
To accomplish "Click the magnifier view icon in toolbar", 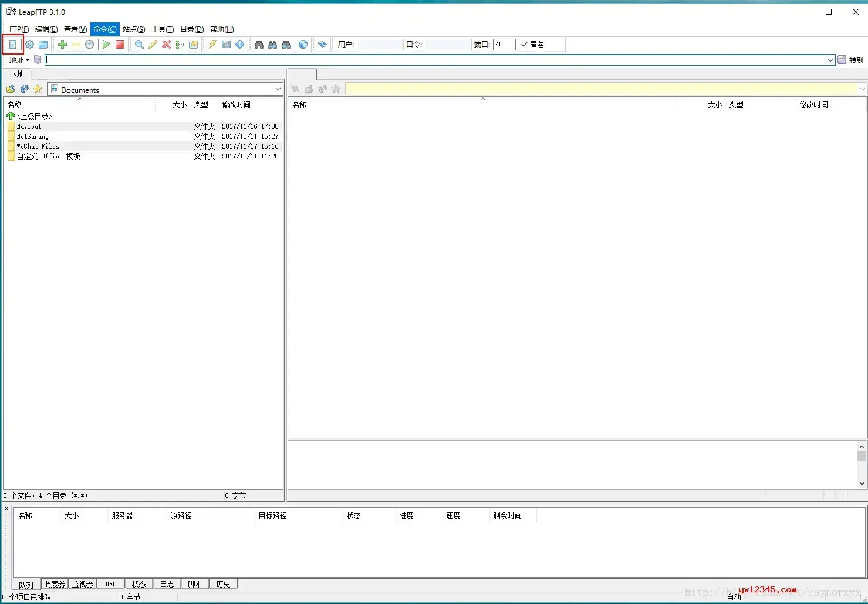I will tap(139, 45).
